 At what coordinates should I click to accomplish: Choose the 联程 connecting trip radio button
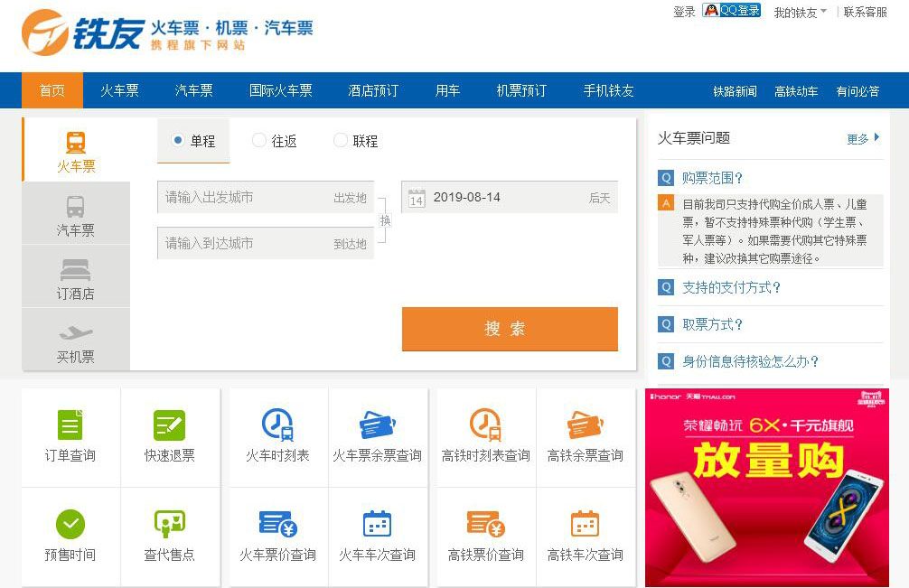coord(341,141)
